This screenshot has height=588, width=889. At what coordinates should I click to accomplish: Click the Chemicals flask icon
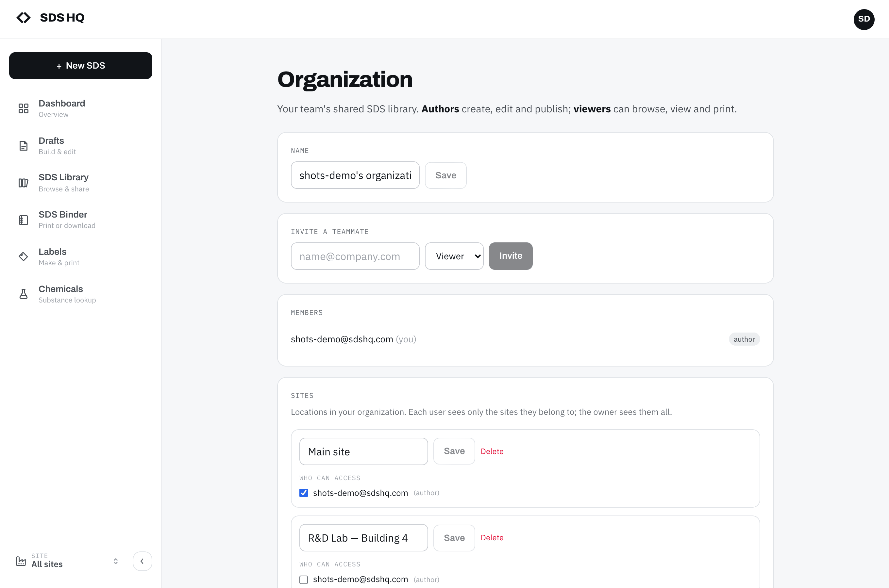tap(23, 294)
